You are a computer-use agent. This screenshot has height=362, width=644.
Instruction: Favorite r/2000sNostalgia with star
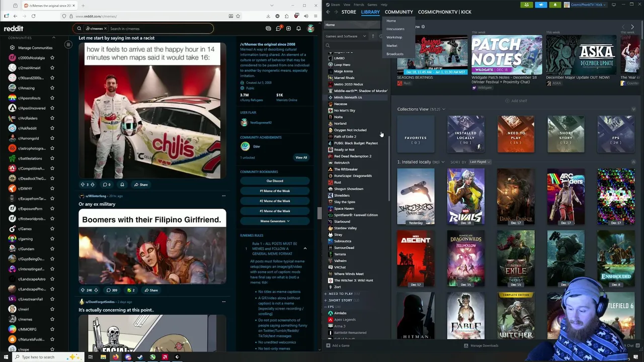click(52, 58)
